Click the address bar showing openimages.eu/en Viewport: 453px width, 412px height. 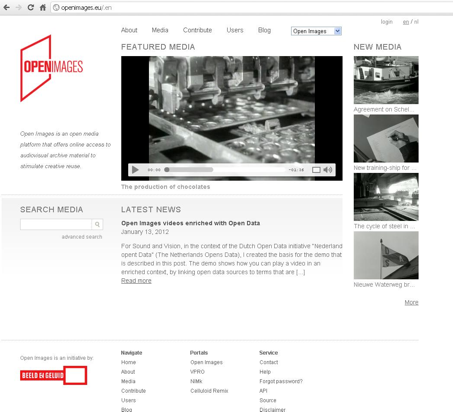tap(252, 7)
